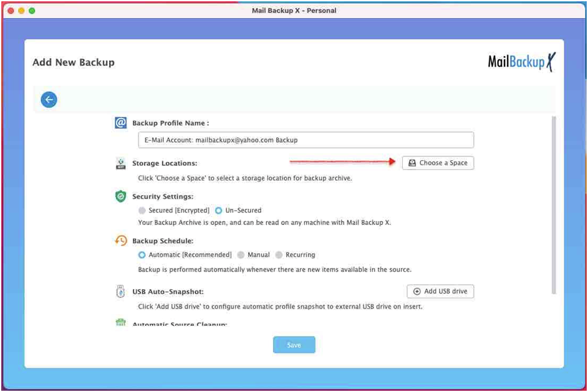Save the new backup profile
The width and height of the screenshot is (588, 392).
294,345
